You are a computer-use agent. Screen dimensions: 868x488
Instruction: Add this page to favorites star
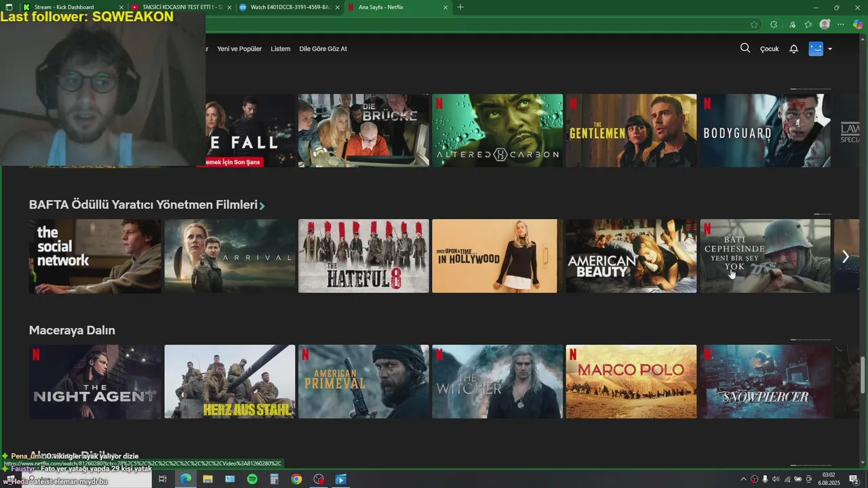[x=754, y=24]
